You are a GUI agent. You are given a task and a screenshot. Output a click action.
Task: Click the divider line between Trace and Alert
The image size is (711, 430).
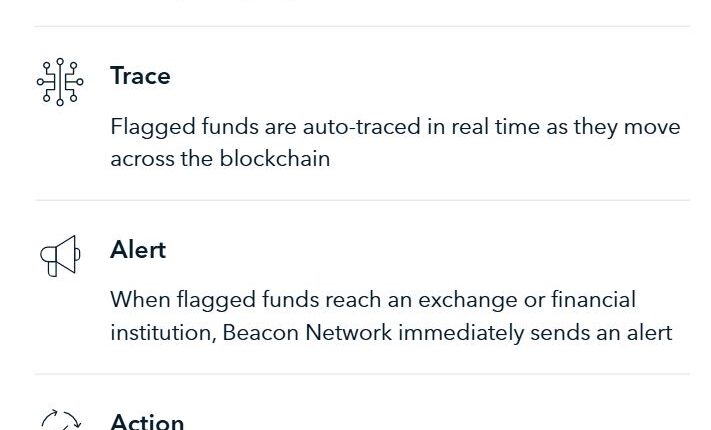(x=362, y=200)
